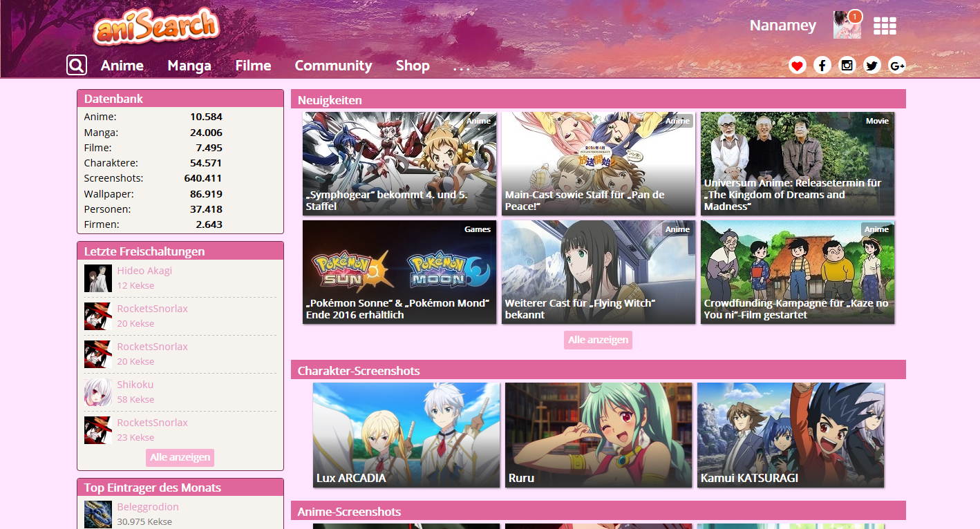The image size is (980, 529).
Task: Click Alle anzeigen under Letzte Freischaltungen
Action: click(180, 457)
